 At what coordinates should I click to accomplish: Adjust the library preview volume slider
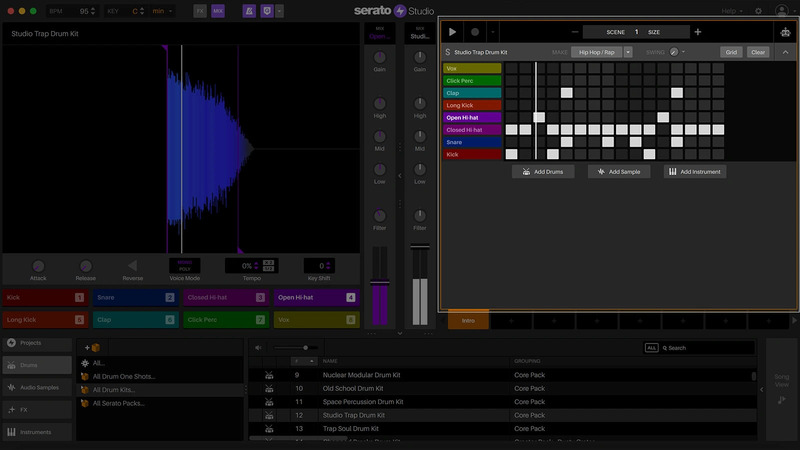[x=306, y=347]
